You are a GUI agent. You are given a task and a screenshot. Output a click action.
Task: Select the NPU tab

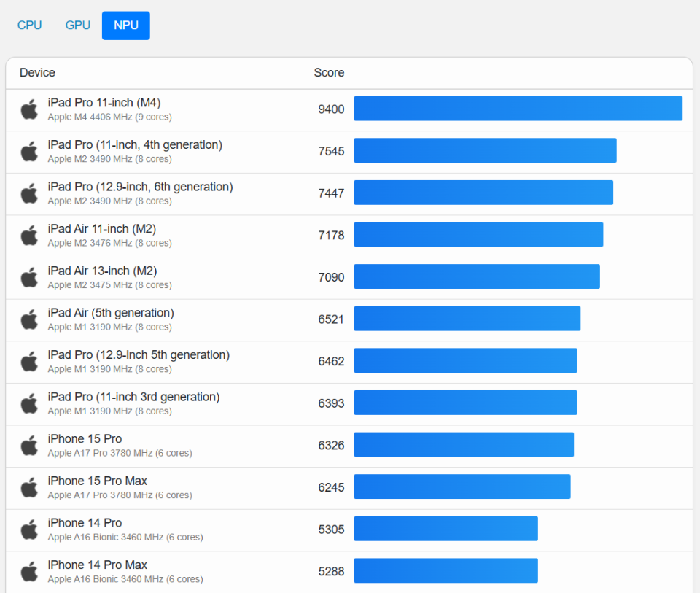click(x=126, y=26)
